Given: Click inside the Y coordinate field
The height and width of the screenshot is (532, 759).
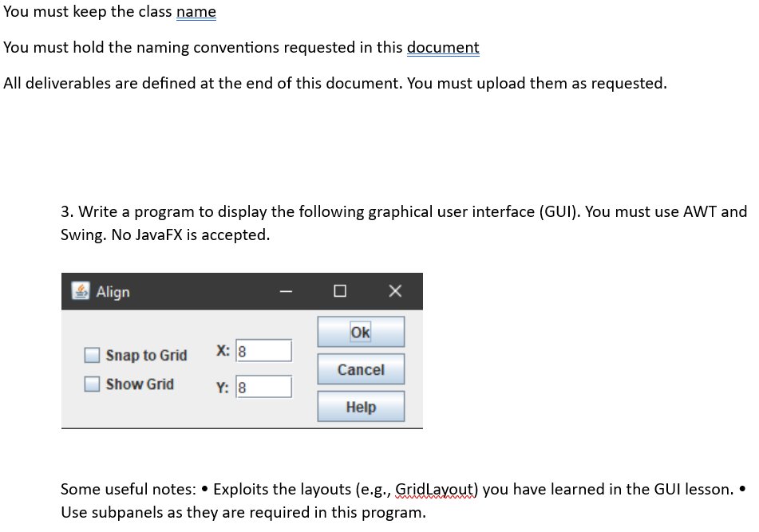Looking at the screenshot, I should coord(264,386).
